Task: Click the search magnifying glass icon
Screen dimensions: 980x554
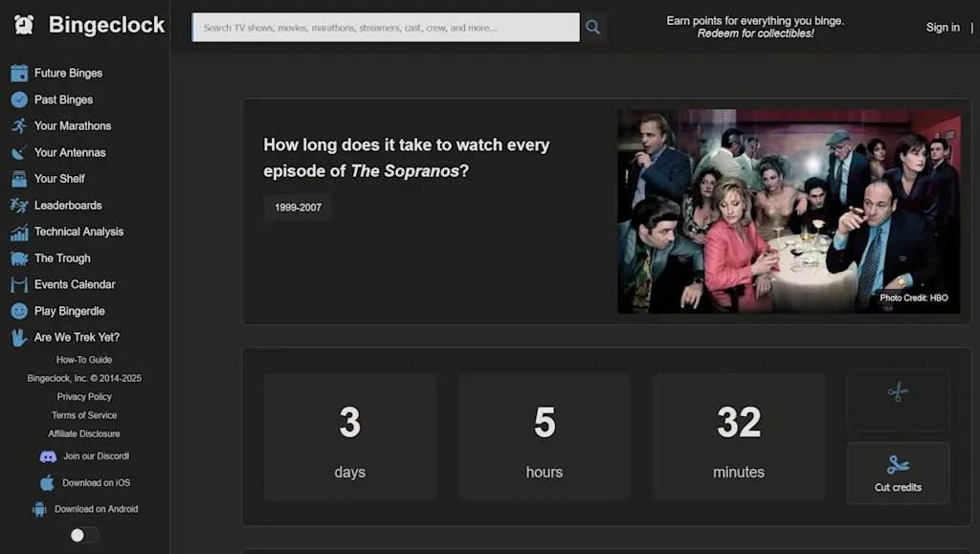Action: [x=593, y=28]
